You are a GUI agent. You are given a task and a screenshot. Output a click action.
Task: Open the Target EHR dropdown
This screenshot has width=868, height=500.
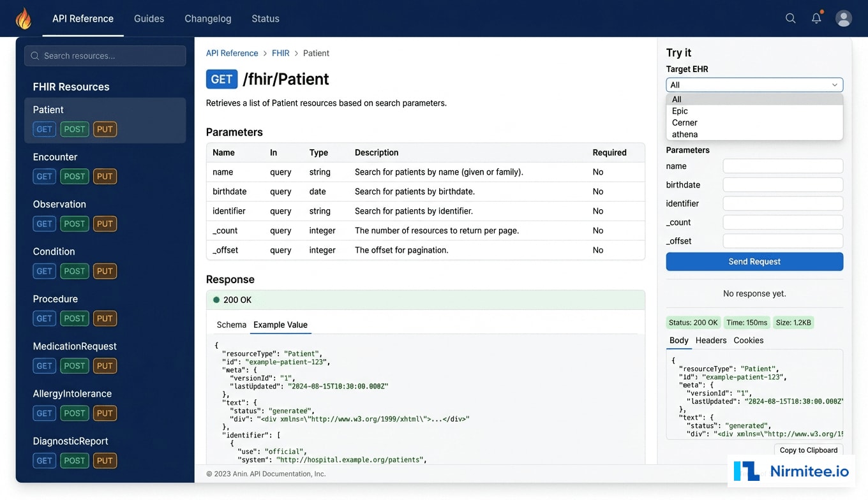(754, 84)
